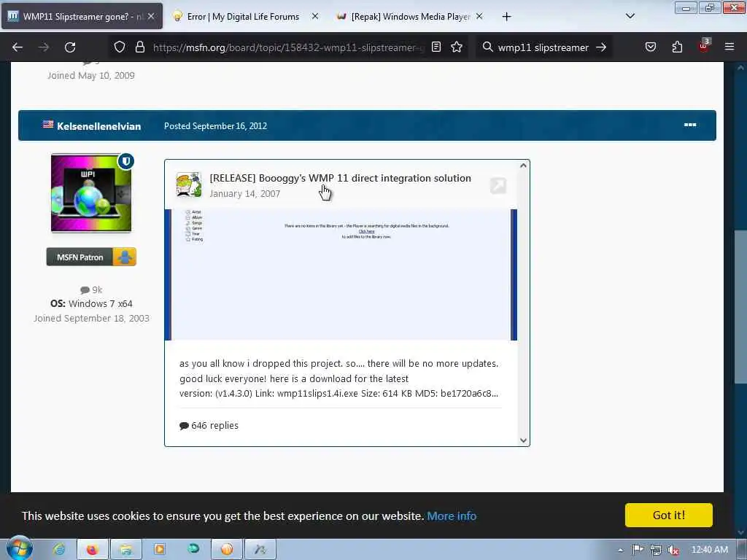
Task: Launch Internet Explorer from taskbar
Action: click(59, 549)
